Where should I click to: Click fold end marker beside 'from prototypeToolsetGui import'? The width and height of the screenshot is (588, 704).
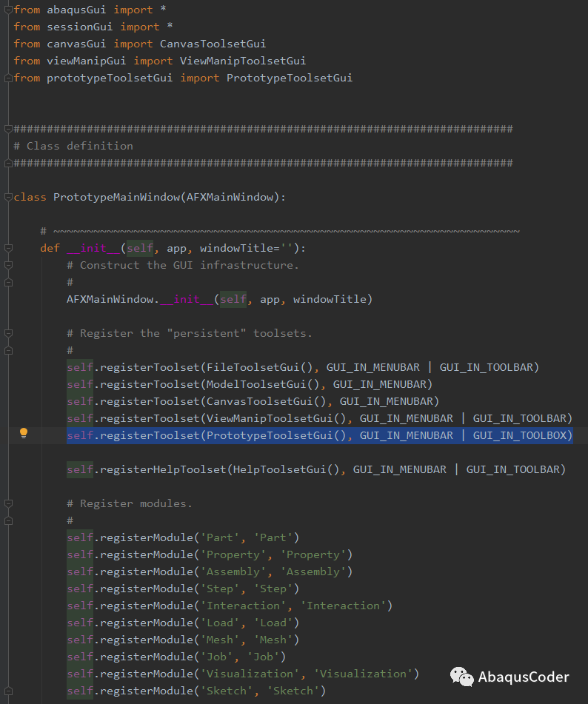point(8,78)
